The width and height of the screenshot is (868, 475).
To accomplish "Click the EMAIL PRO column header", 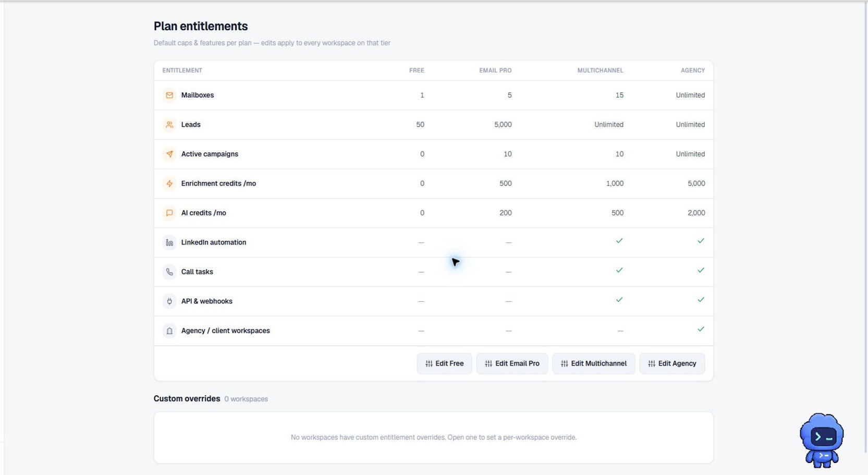I will coord(495,70).
